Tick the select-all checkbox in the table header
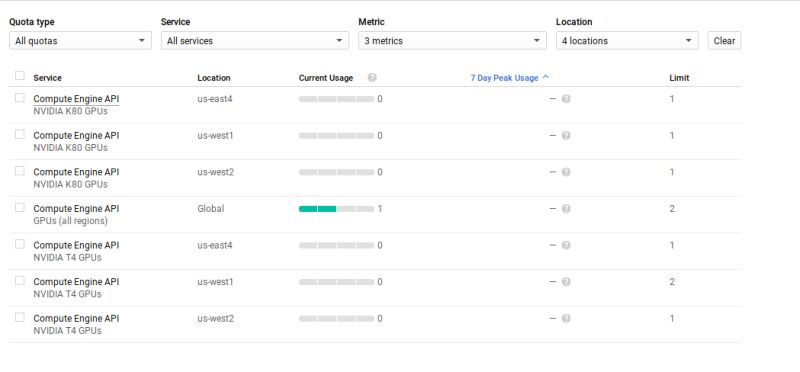 click(19, 76)
